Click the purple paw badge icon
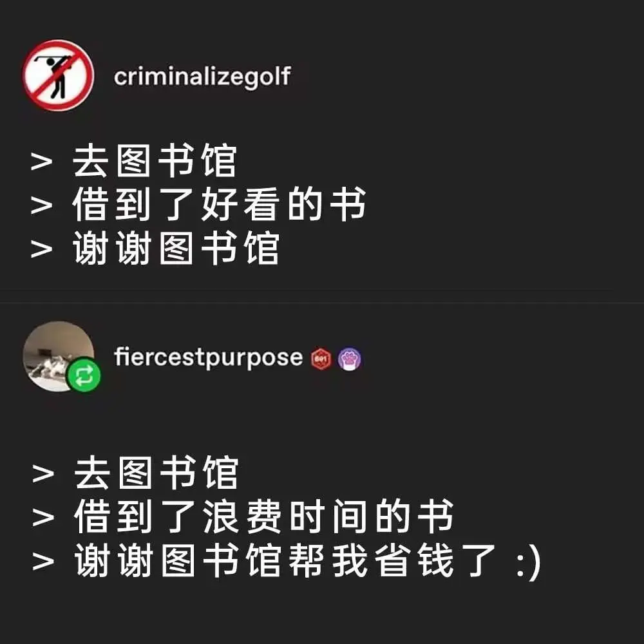The image size is (644, 644). (x=350, y=359)
